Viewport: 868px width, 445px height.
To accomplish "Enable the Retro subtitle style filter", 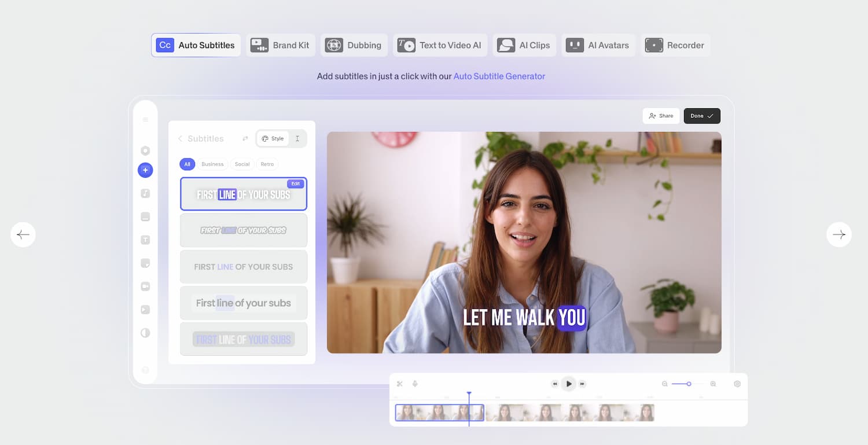I will 267,164.
